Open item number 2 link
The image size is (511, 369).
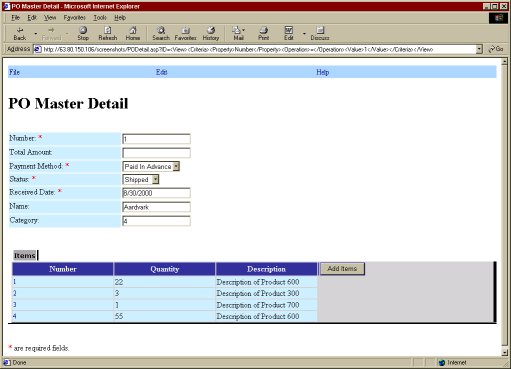(14, 293)
